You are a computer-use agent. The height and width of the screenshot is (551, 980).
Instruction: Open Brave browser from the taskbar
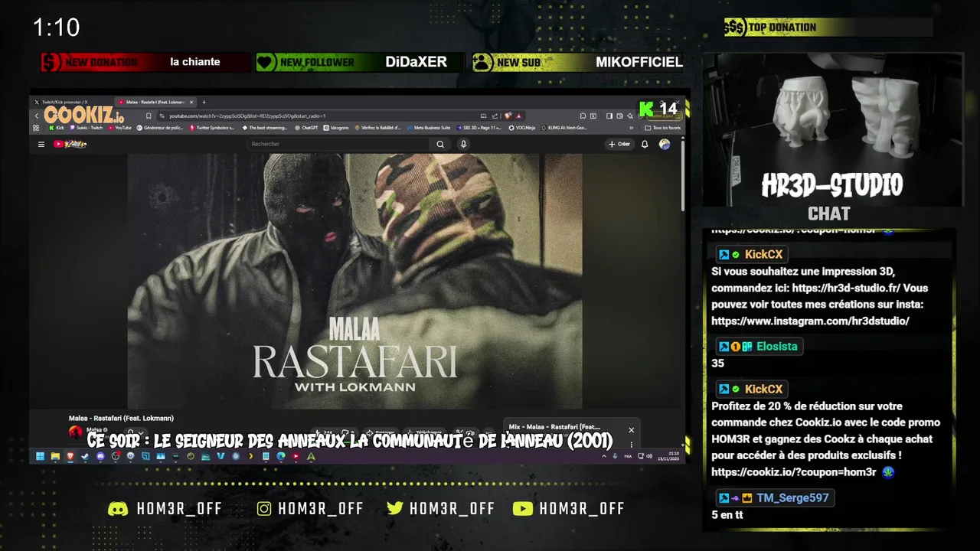tap(70, 456)
